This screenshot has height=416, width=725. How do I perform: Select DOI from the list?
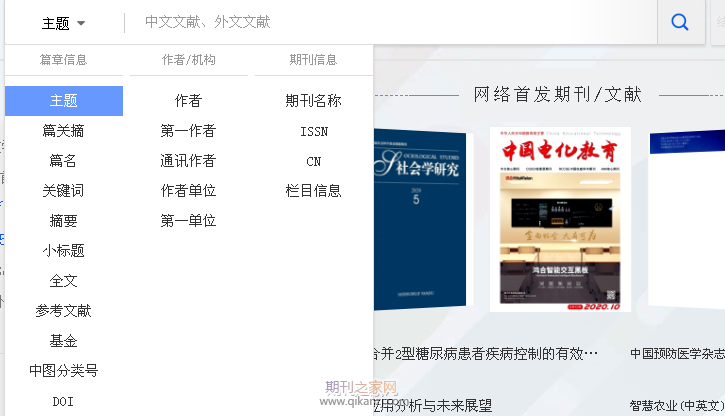click(x=63, y=402)
